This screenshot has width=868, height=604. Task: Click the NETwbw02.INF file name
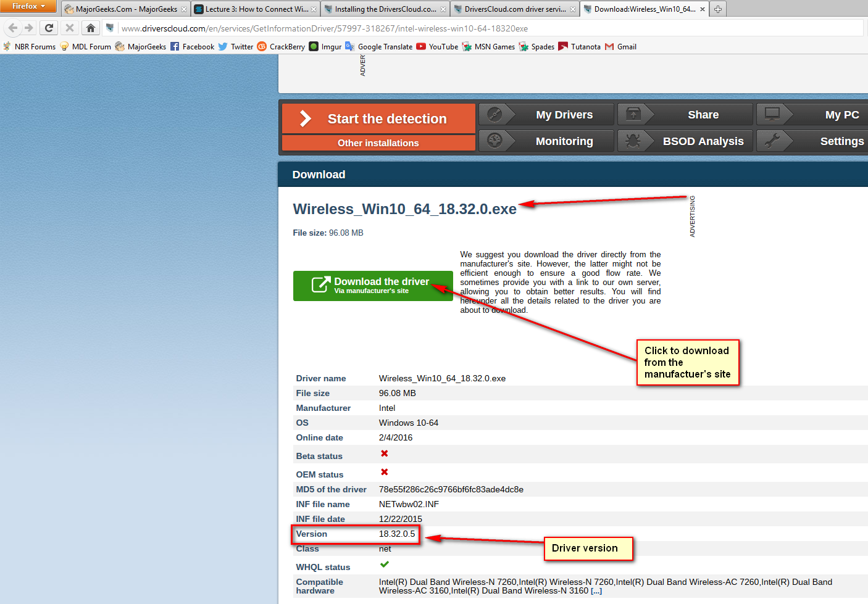pyautogui.click(x=409, y=504)
